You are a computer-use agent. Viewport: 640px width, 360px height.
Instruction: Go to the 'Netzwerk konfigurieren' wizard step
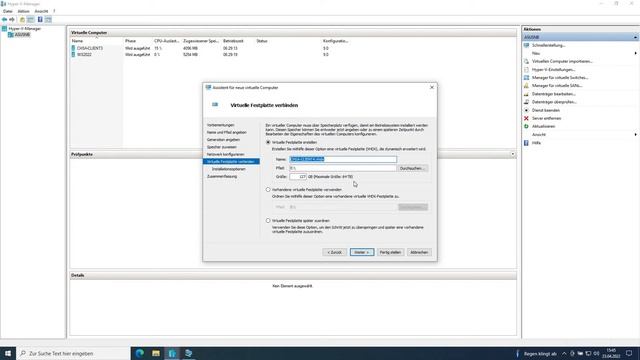point(226,154)
